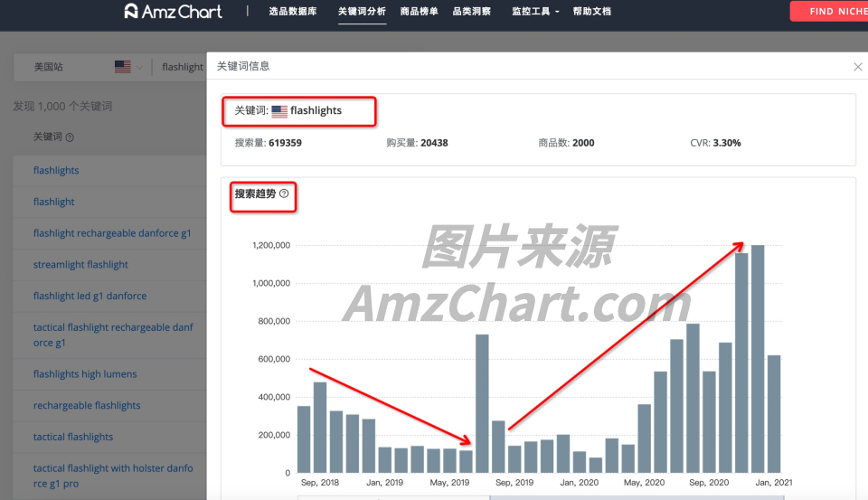The image size is (868, 500).
Task: Open flashlight led g1 danforce keyword
Action: [90, 296]
